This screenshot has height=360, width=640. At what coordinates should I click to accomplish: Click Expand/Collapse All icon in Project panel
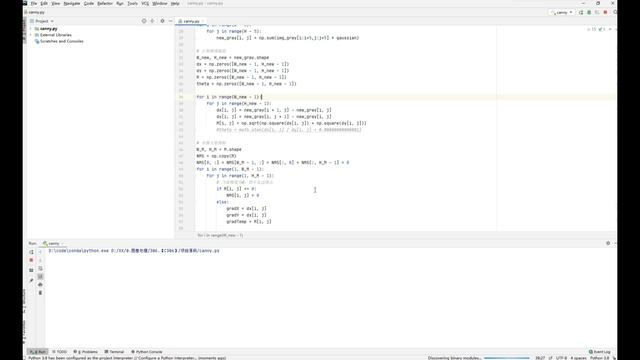(x=152, y=21)
